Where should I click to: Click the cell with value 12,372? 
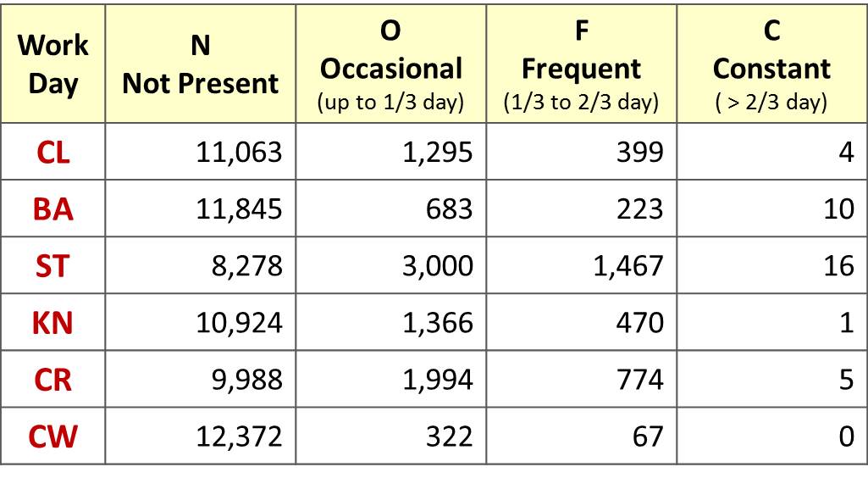[x=236, y=436]
